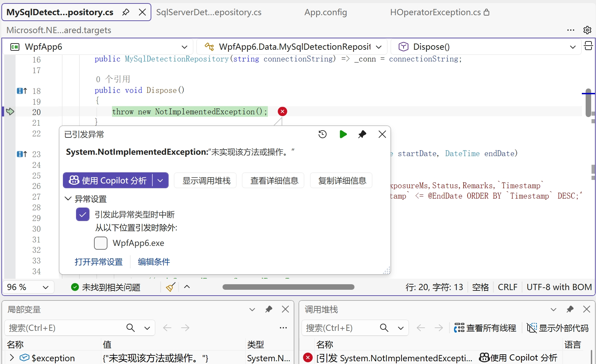The width and height of the screenshot is (596, 364).
Task: Click UTF-8 with BOM encoding indicator
Action: click(x=559, y=287)
